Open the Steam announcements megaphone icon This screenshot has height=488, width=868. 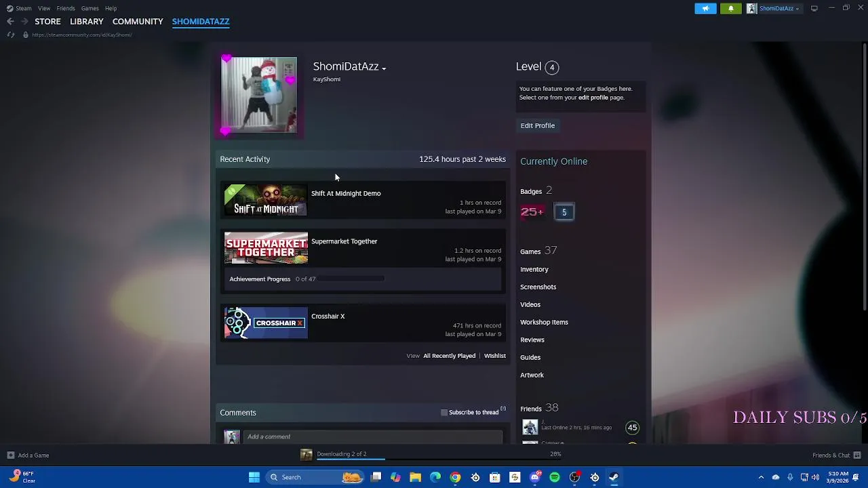tap(705, 8)
